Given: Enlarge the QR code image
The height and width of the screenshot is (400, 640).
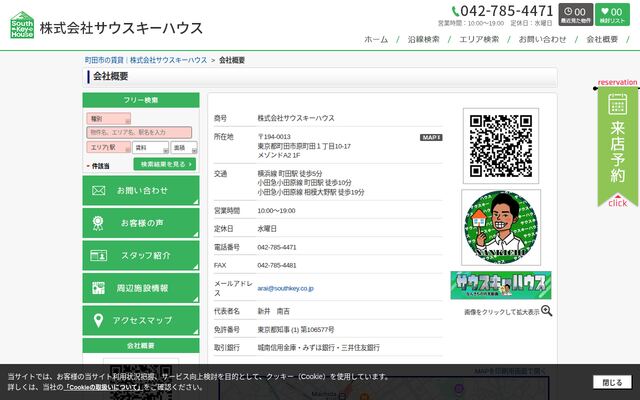Looking at the screenshot, I should pyautogui.click(x=501, y=146).
